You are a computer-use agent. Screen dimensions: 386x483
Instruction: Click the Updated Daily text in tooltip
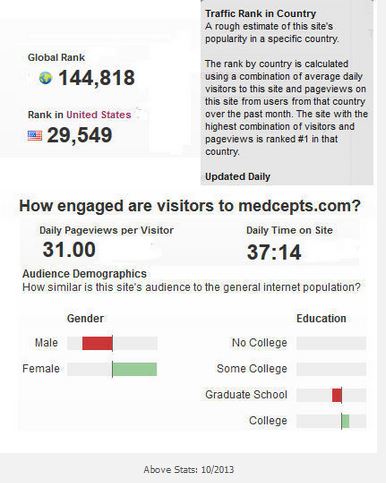click(x=237, y=177)
